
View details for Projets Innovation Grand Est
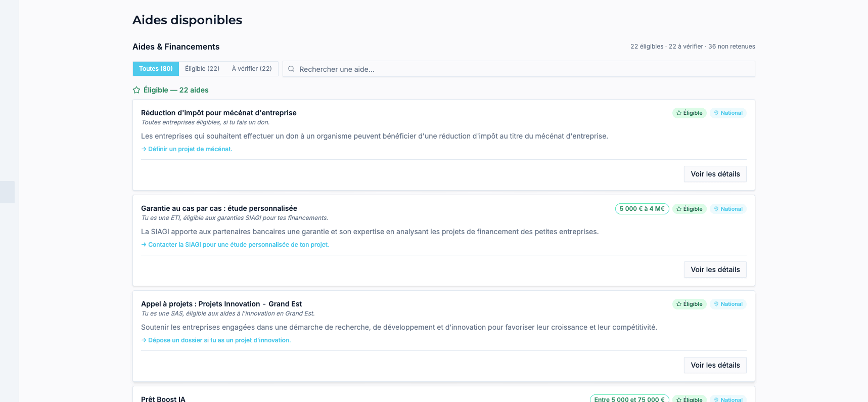(x=715, y=365)
